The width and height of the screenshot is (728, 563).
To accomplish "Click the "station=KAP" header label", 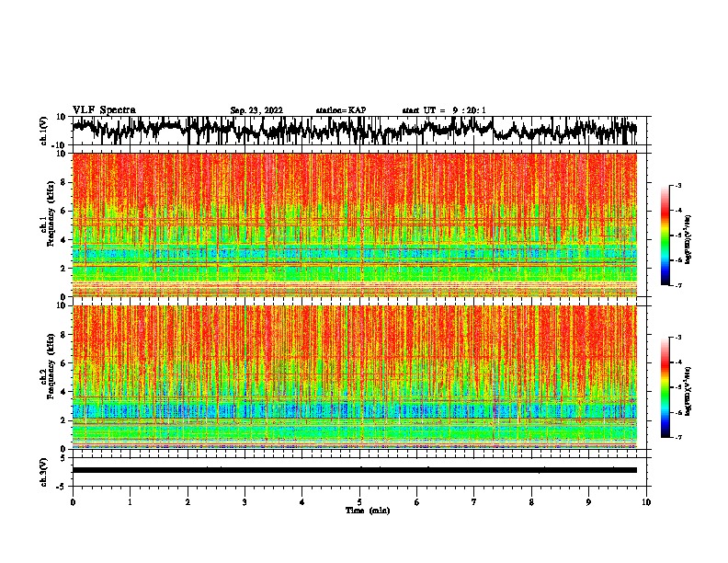I will point(341,110).
